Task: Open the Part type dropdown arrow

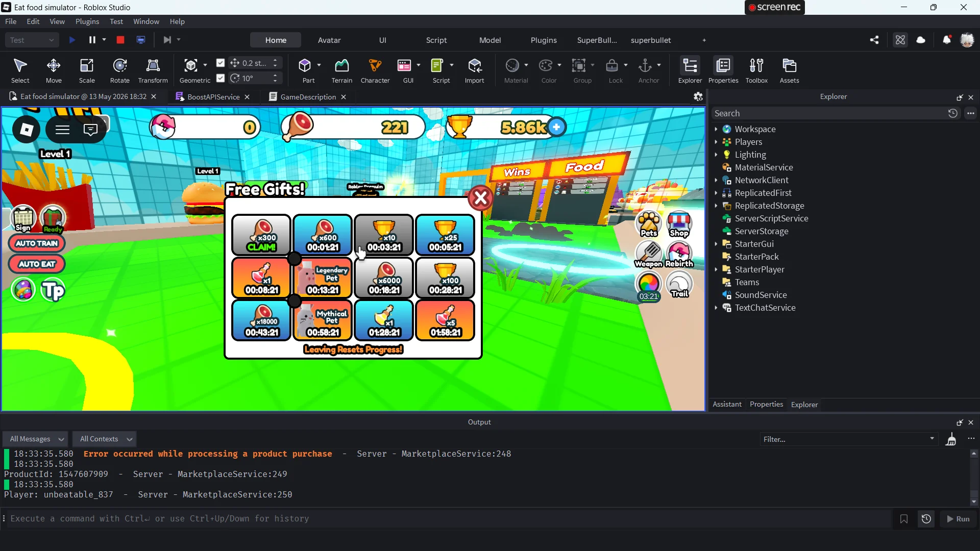Action: click(319, 65)
